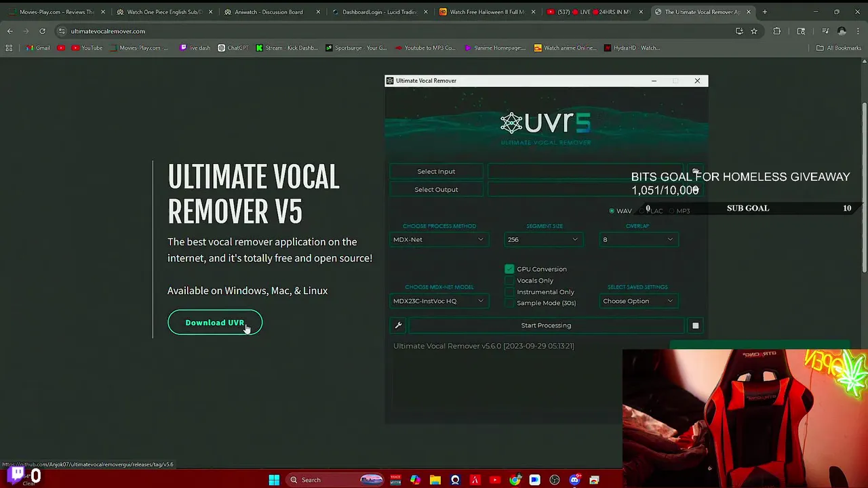Open the Windows Start menu

(x=274, y=480)
